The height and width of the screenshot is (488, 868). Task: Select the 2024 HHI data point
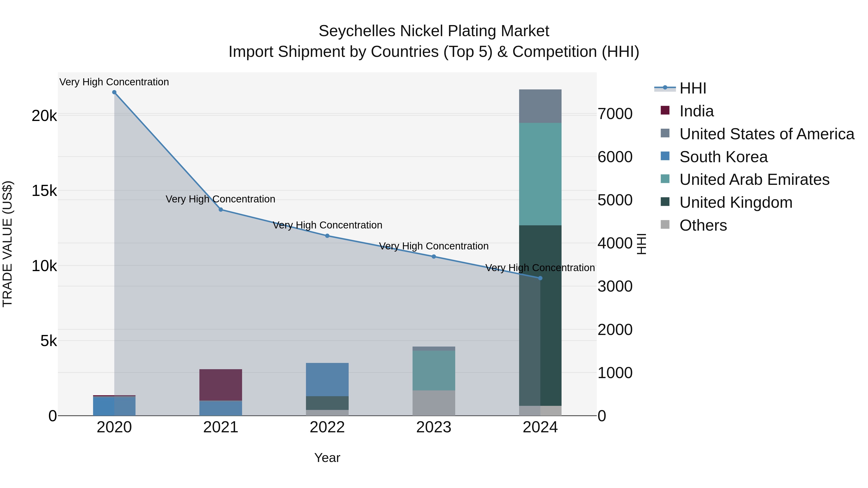pos(540,278)
